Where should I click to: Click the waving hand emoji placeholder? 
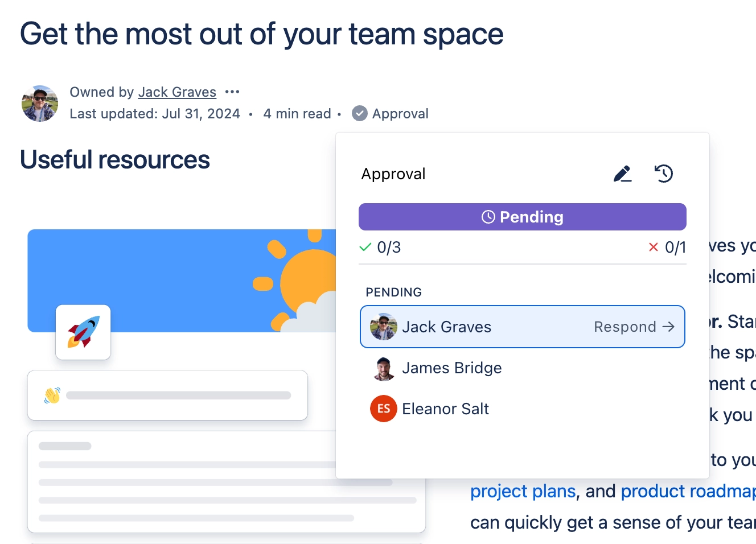point(52,394)
